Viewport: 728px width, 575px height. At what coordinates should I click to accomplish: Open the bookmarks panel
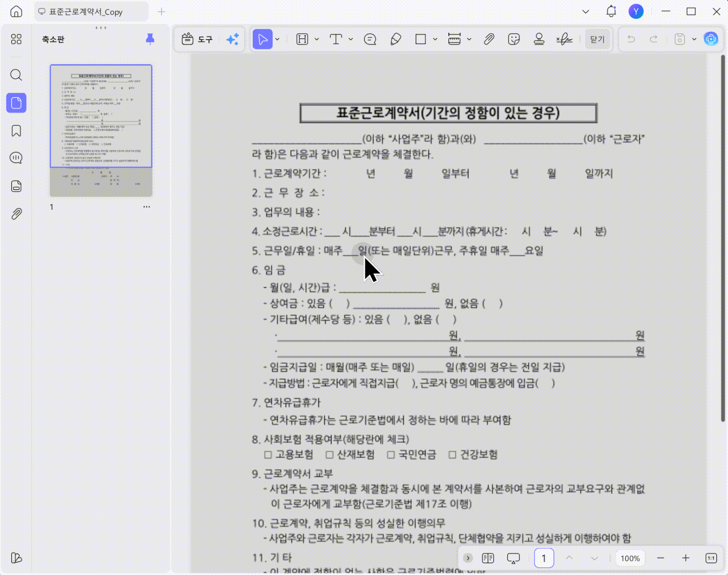click(x=16, y=131)
